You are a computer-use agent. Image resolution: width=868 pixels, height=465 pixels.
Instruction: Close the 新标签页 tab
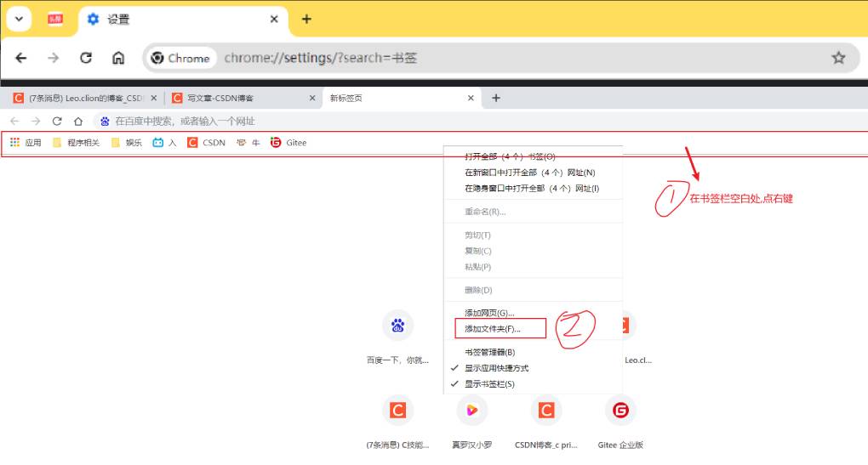click(471, 98)
